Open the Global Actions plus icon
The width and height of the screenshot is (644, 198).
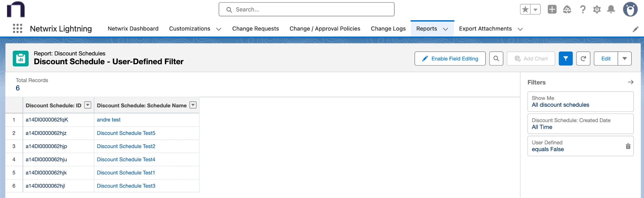[x=552, y=9]
